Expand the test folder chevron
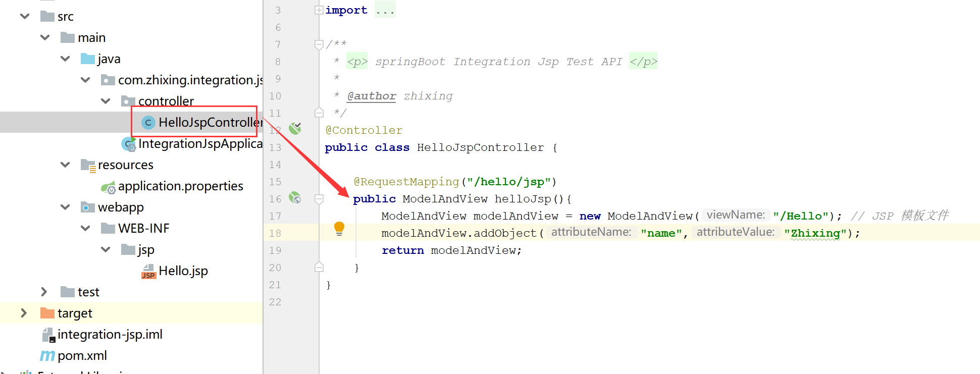The image size is (980, 374). point(44,292)
